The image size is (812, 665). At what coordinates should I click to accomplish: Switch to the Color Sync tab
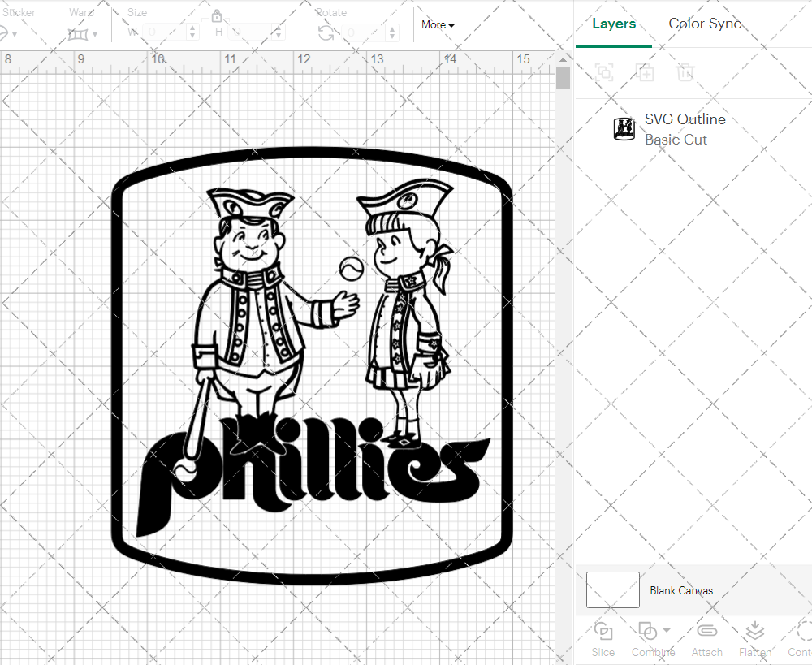(705, 24)
